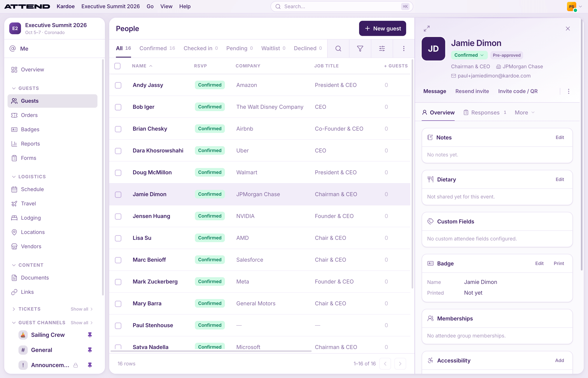The image size is (588, 378).
Task: Select the Andy Jassy row checkbox
Action: point(118,85)
